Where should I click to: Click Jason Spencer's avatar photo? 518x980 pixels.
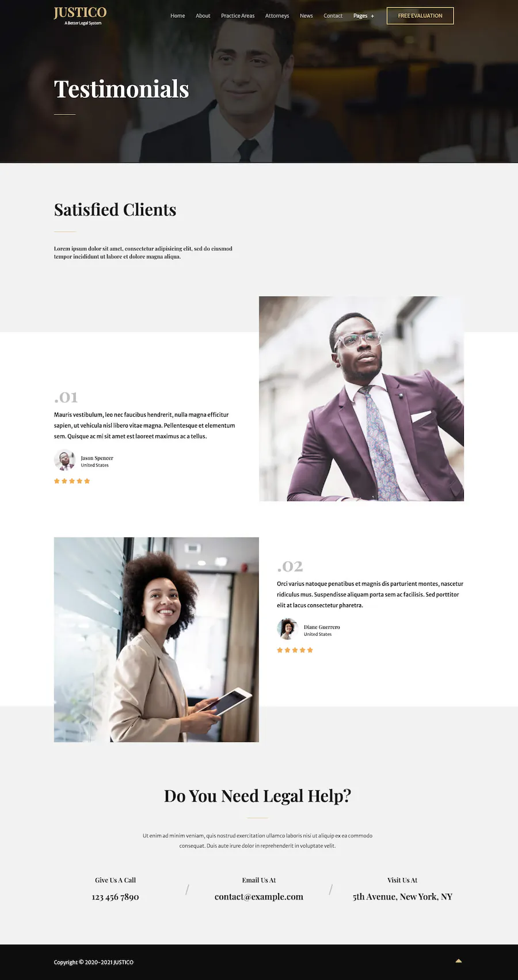(x=64, y=460)
